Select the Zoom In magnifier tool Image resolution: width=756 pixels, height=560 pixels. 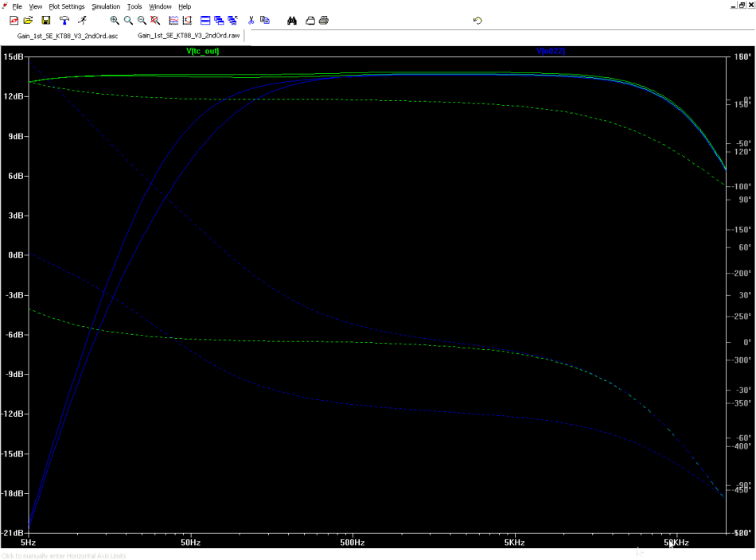click(x=115, y=20)
